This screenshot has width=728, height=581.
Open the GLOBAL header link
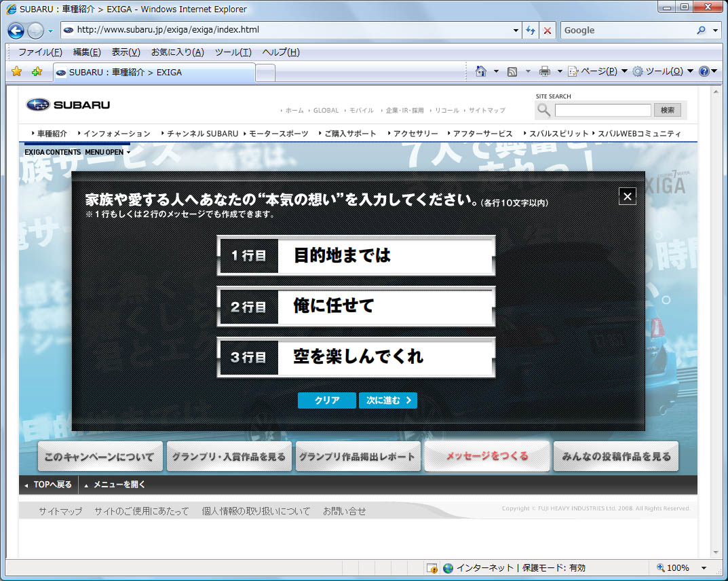[x=326, y=111]
